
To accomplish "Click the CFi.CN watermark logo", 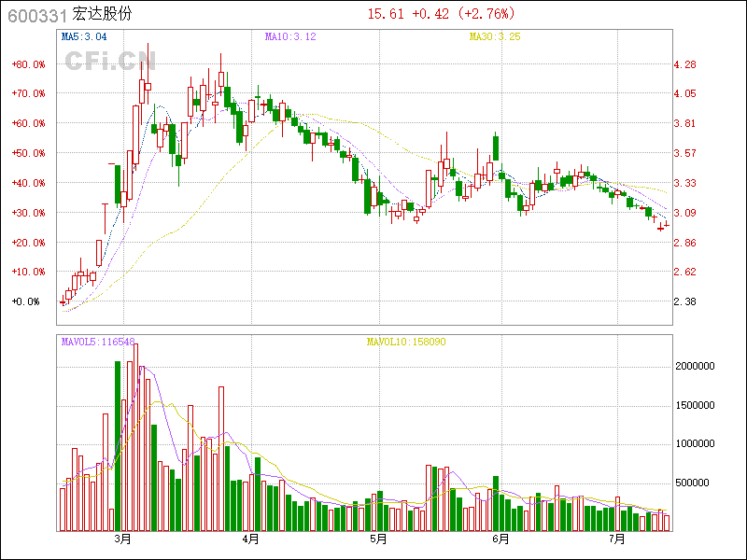I will click(109, 61).
